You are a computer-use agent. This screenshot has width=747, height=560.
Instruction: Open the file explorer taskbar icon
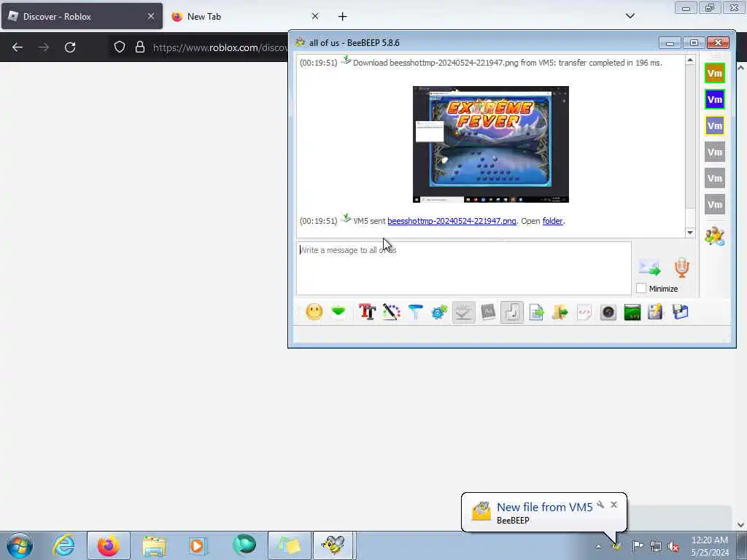point(153,545)
